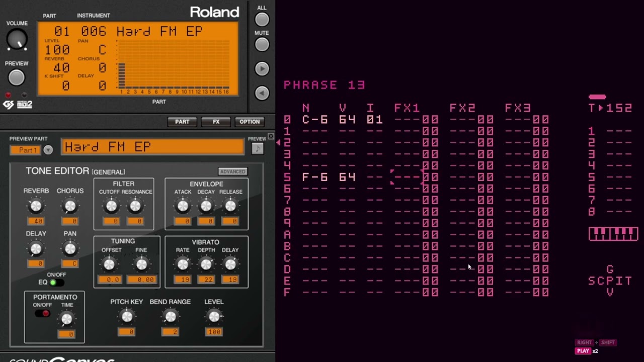Click the level value field 100

click(x=214, y=332)
